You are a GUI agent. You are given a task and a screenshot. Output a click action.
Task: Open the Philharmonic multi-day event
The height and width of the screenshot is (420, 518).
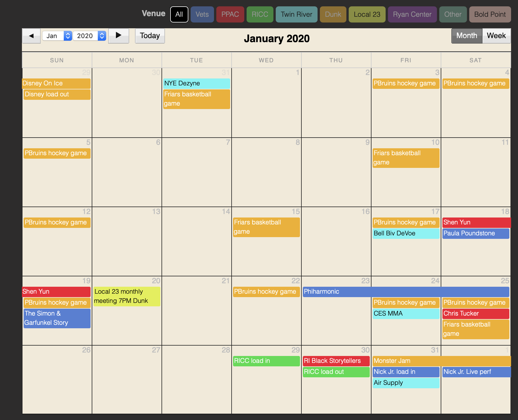pyautogui.click(x=406, y=292)
